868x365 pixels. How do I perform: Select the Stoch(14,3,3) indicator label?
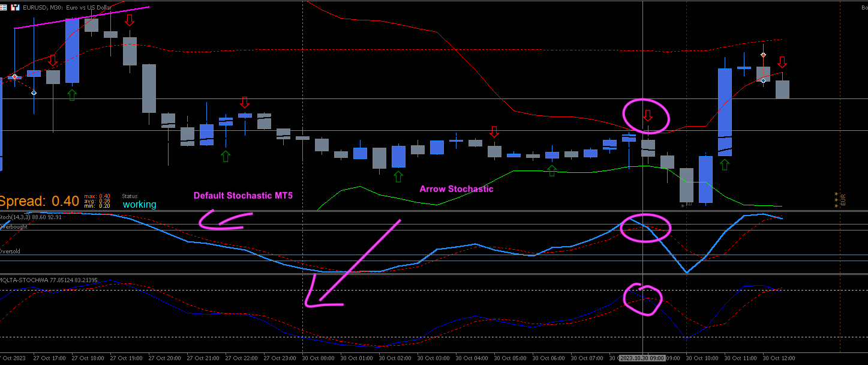pos(31,217)
